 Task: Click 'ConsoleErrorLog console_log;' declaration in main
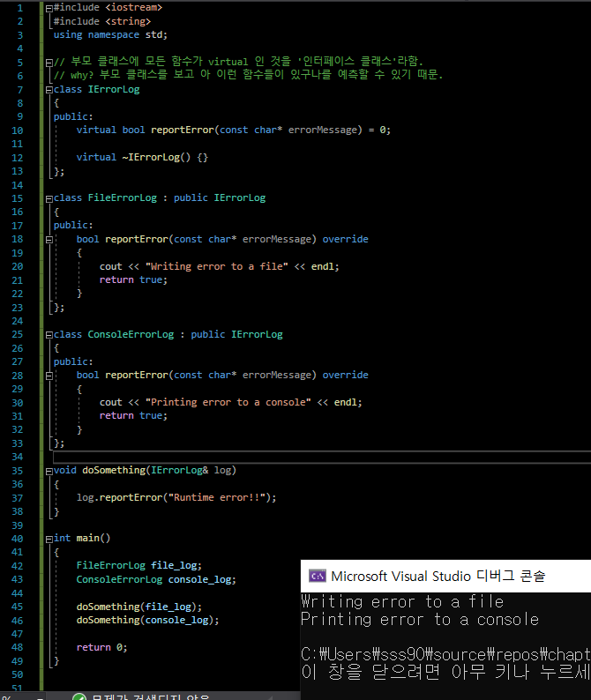coord(156,579)
